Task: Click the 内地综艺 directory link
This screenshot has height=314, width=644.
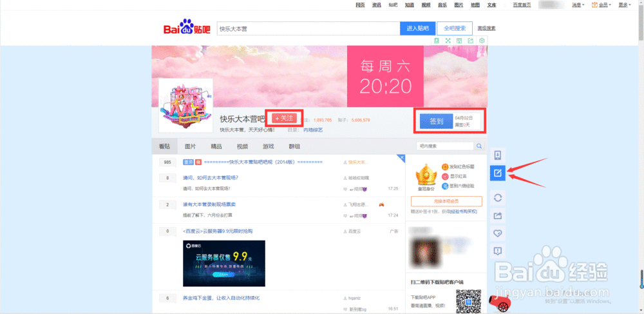Action: (x=313, y=130)
